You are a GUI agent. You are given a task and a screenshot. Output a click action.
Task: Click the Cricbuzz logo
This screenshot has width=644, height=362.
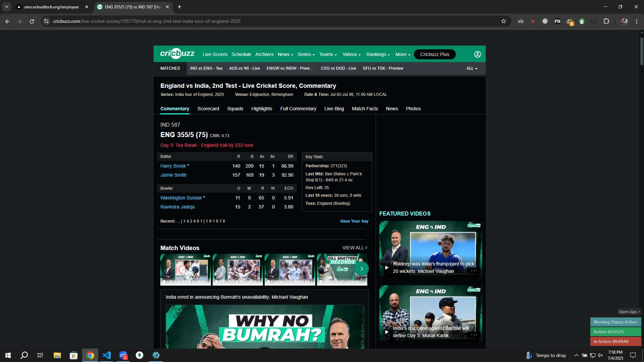pos(177,54)
